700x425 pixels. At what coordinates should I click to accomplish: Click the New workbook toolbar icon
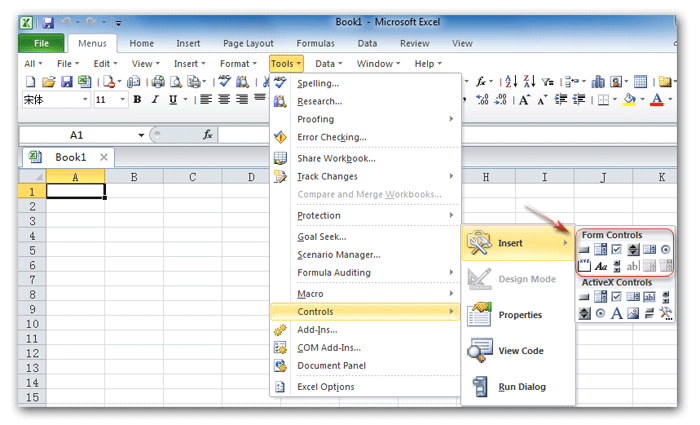pyautogui.click(x=30, y=82)
